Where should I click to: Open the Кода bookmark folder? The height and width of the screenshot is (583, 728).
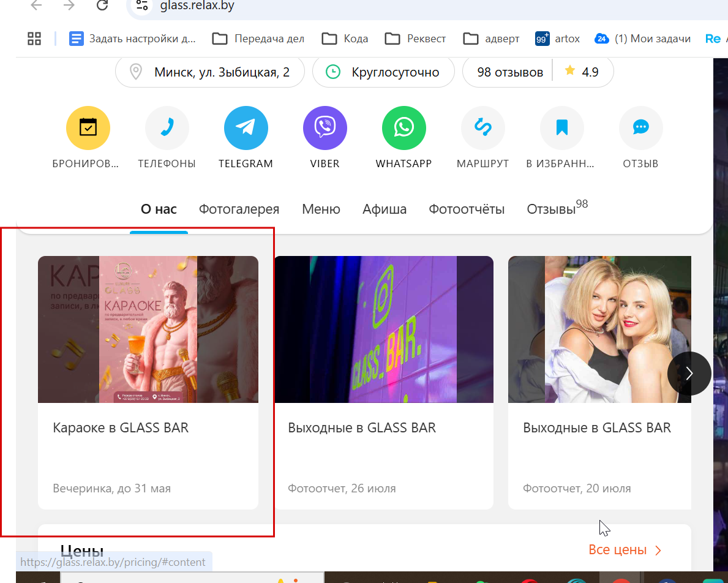(x=345, y=39)
